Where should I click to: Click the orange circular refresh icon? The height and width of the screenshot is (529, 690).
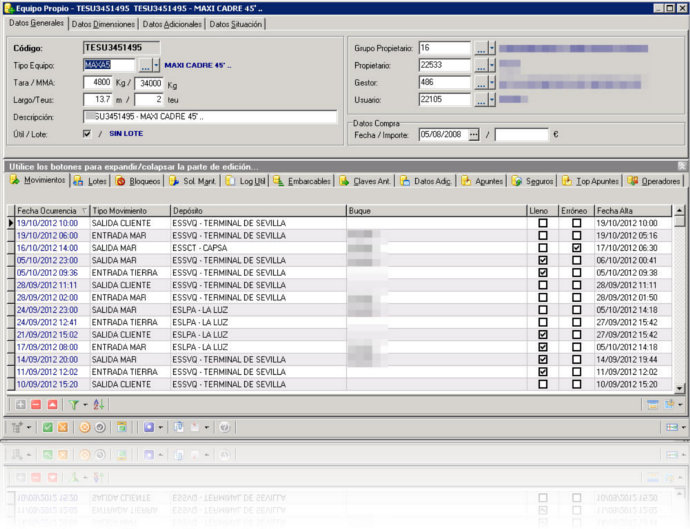(x=84, y=427)
